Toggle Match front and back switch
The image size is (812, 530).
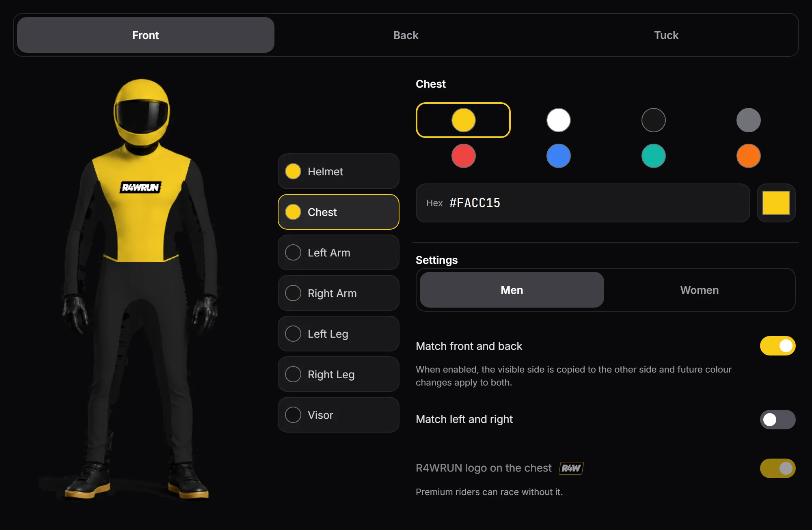point(777,346)
